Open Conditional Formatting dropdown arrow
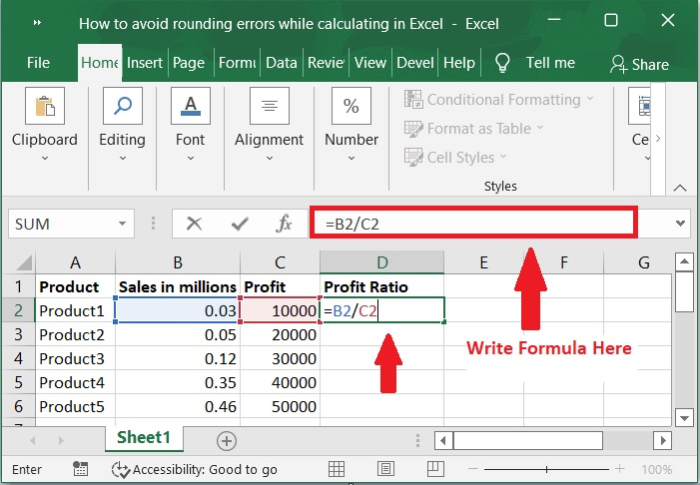This screenshot has width=700, height=485. (x=590, y=99)
